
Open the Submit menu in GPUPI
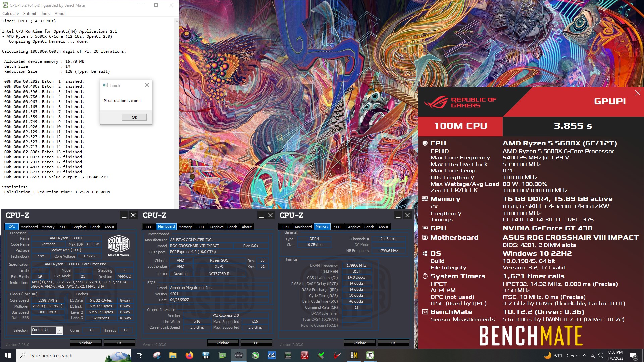[x=30, y=14]
